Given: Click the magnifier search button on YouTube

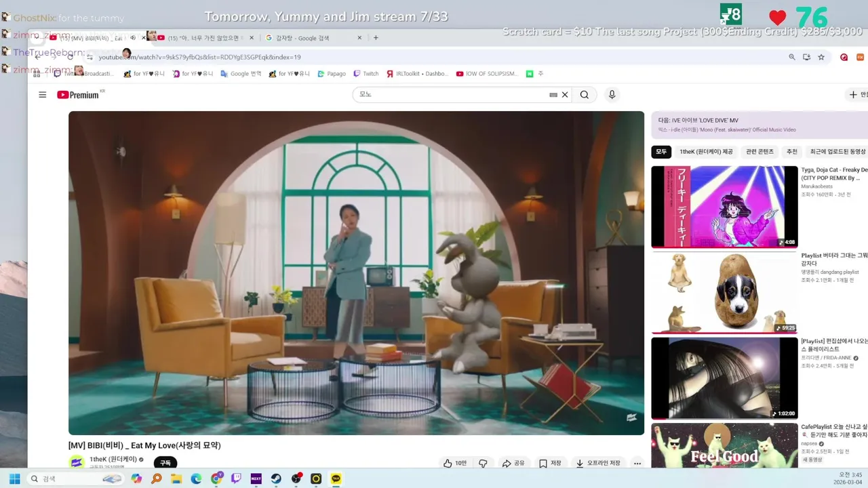Looking at the screenshot, I should click(585, 95).
